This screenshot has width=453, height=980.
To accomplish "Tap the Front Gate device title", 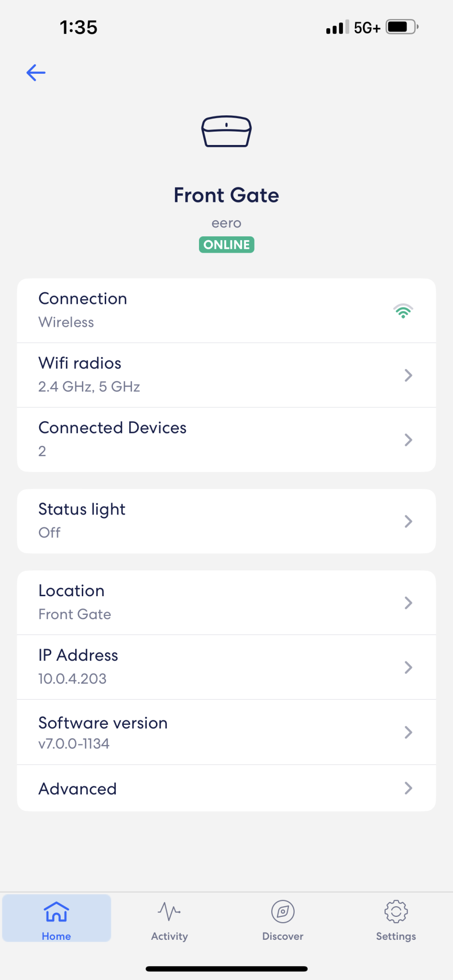I will tap(226, 195).
